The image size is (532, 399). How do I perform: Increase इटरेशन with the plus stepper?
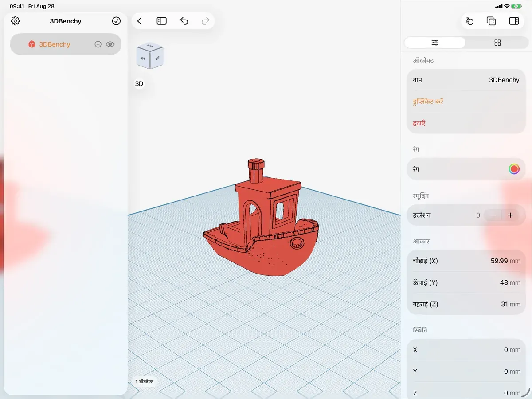510,215
